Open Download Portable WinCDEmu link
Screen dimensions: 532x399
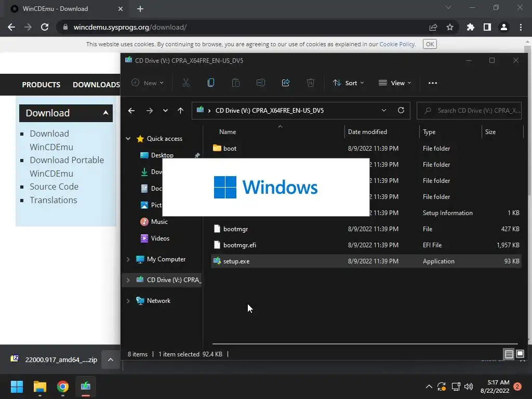click(x=67, y=167)
